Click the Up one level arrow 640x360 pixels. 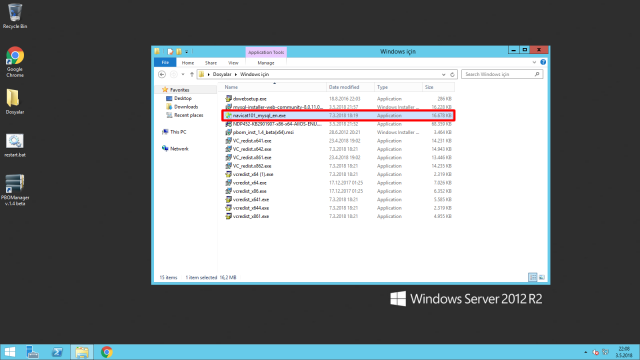[x=192, y=74]
